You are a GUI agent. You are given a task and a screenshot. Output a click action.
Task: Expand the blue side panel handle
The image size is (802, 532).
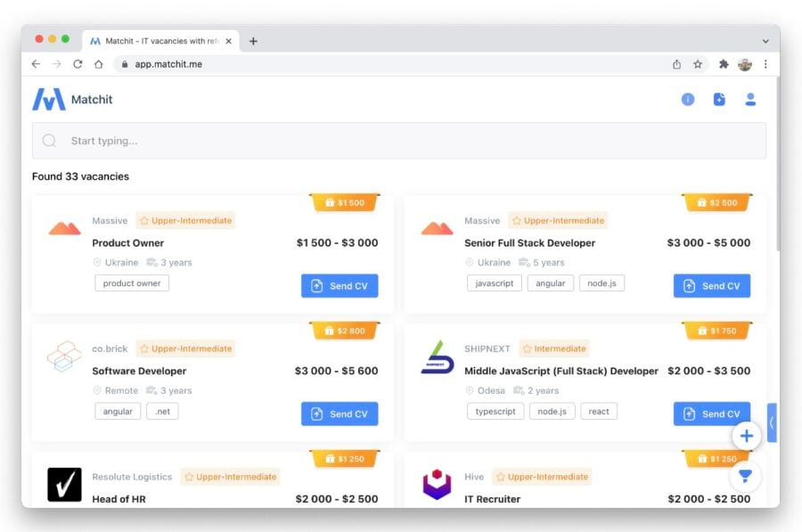tap(772, 422)
